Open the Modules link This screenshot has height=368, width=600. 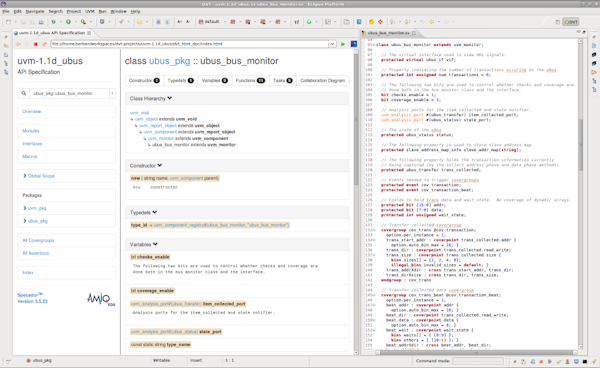(x=31, y=131)
